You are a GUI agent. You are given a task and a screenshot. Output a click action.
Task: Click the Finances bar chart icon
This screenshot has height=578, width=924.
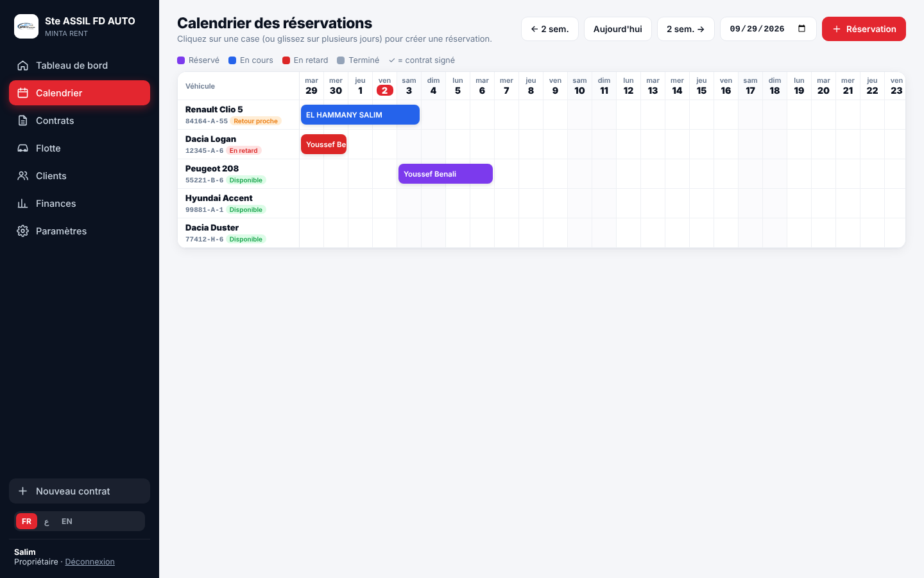click(22, 204)
